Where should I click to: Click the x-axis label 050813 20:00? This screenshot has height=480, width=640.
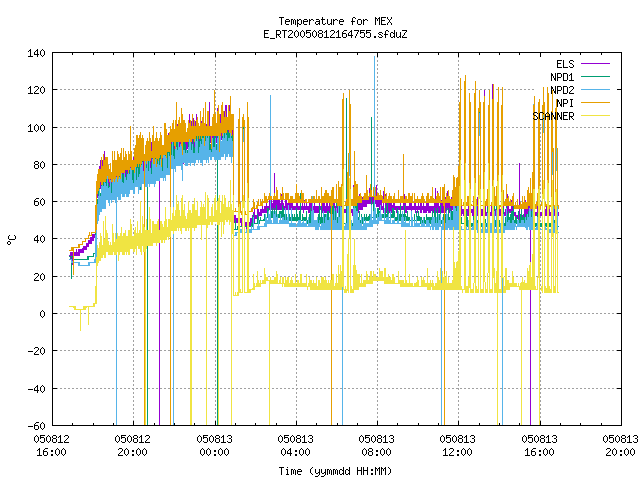(620, 446)
